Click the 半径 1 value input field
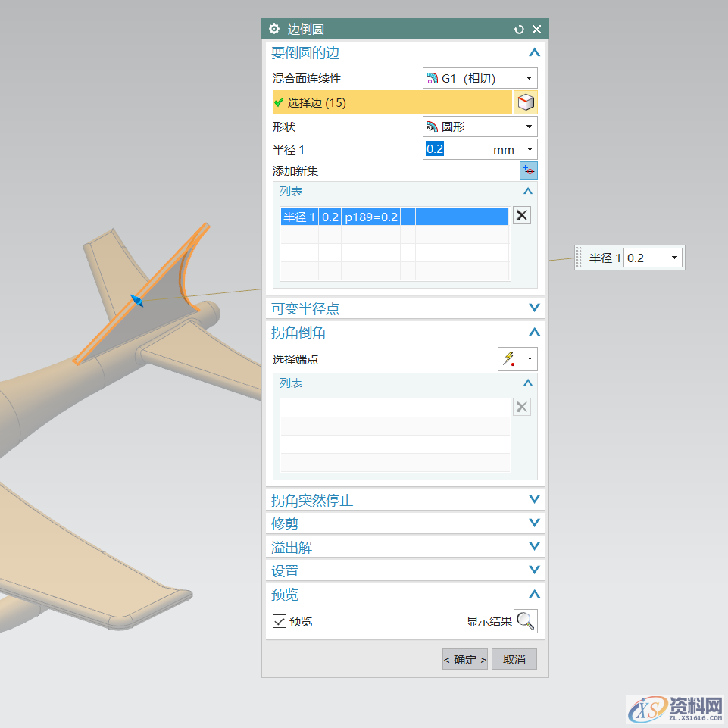This screenshot has width=728, height=728. [455, 149]
